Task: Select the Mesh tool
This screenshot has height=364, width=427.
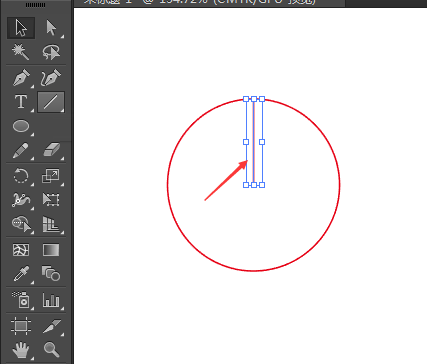Action: tap(21, 250)
